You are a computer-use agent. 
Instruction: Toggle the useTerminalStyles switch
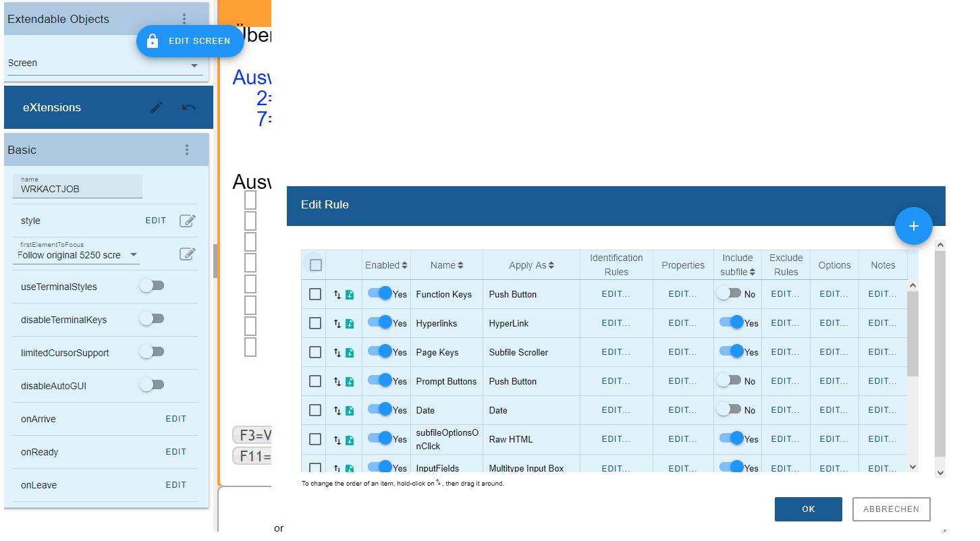pos(152,286)
